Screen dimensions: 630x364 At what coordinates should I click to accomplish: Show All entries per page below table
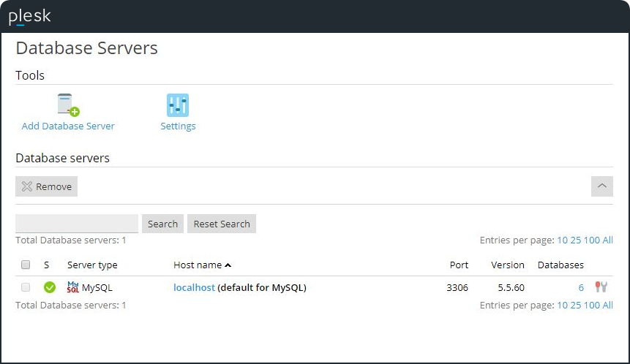[x=607, y=305]
